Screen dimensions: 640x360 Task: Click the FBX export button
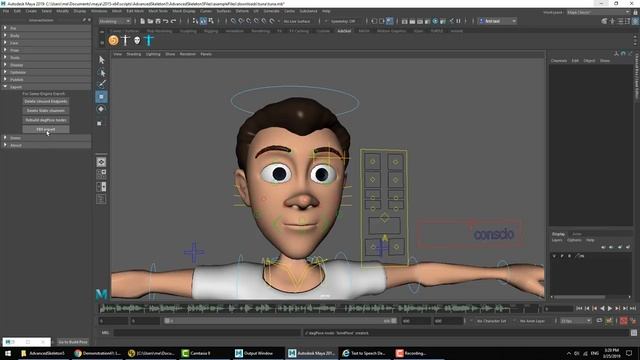[x=46, y=129]
